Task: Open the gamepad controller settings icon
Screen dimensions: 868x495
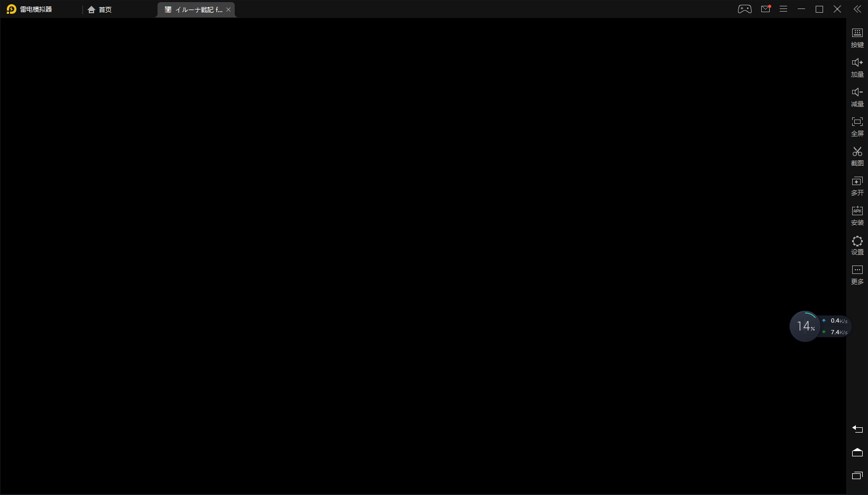Action: (x=744, y=9)
